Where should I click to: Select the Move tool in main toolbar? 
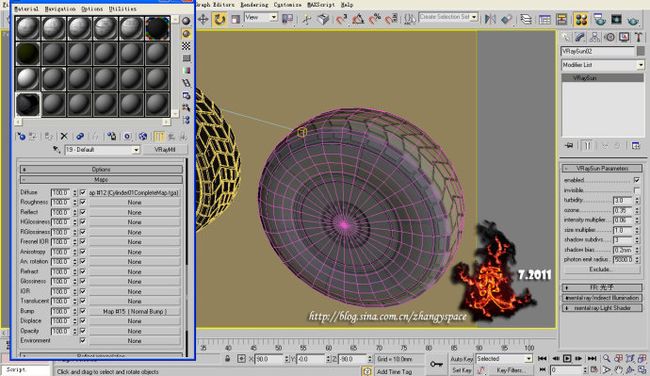(x=203, y=19)
